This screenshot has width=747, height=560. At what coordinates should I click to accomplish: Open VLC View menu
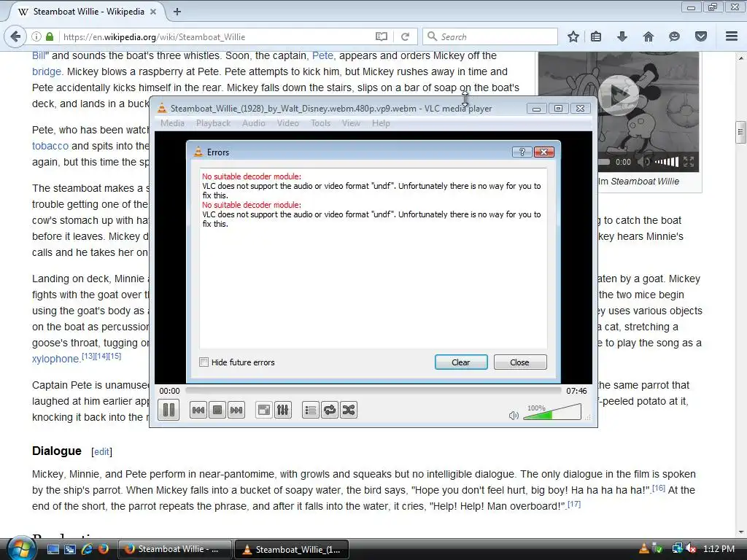click(x=351, y=123)
